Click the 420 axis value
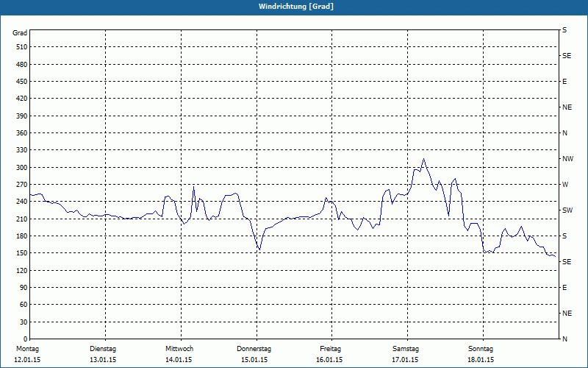 22,99
